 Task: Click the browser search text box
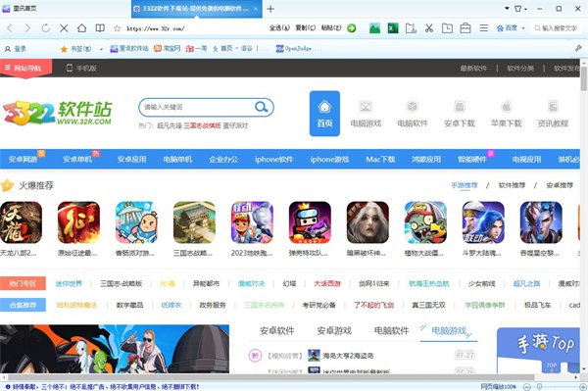point(558,28)
